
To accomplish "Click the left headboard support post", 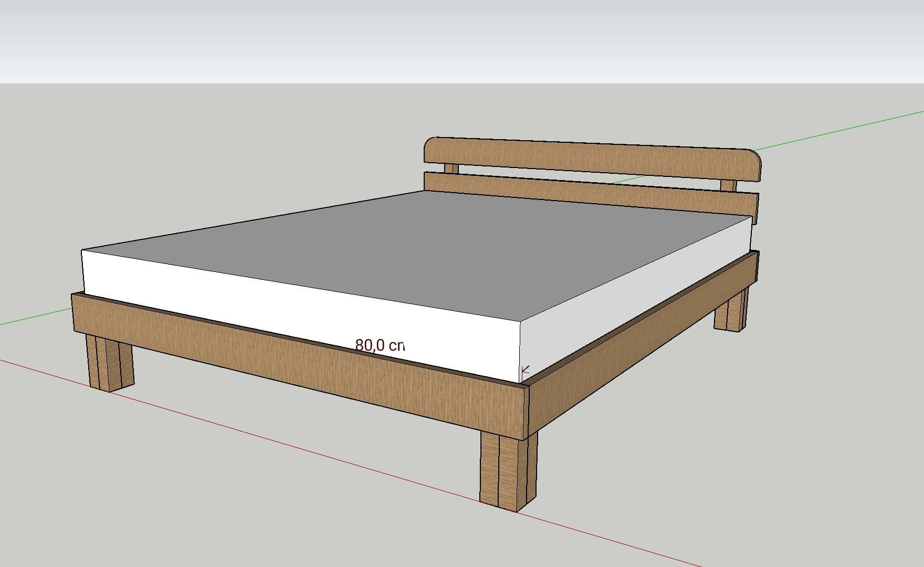I will (x=451, y=169).
